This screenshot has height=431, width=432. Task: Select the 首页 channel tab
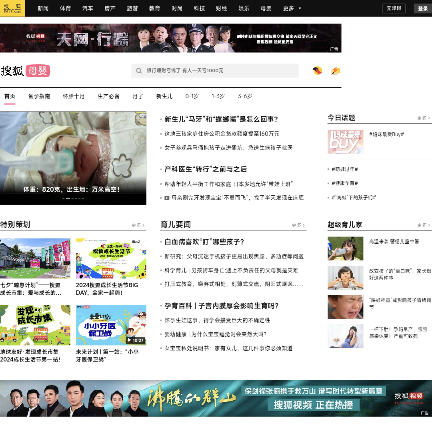click(x=10, y=96)
